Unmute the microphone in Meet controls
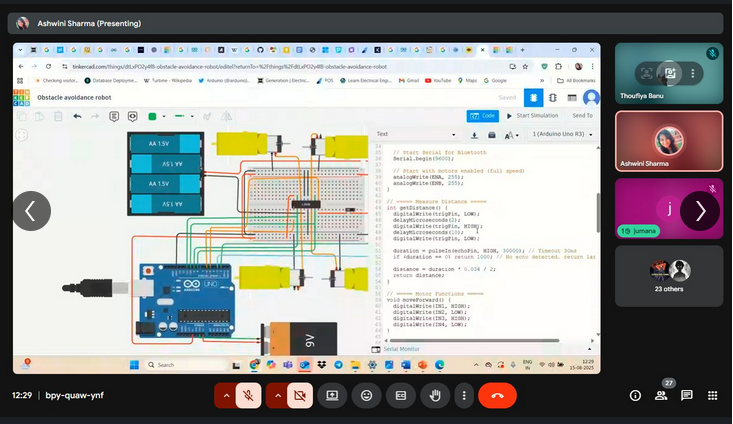Screen dimensions: 733x424 click(x=248, y=395)
